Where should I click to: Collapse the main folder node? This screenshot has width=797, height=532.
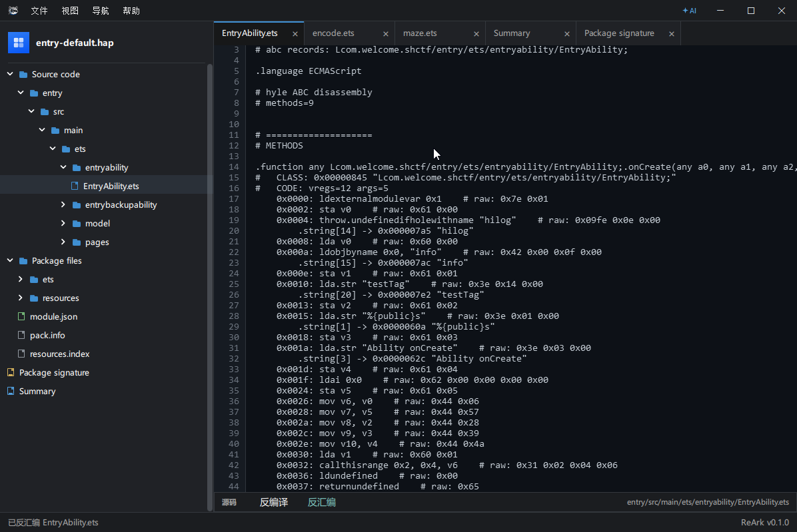[42, 130]
